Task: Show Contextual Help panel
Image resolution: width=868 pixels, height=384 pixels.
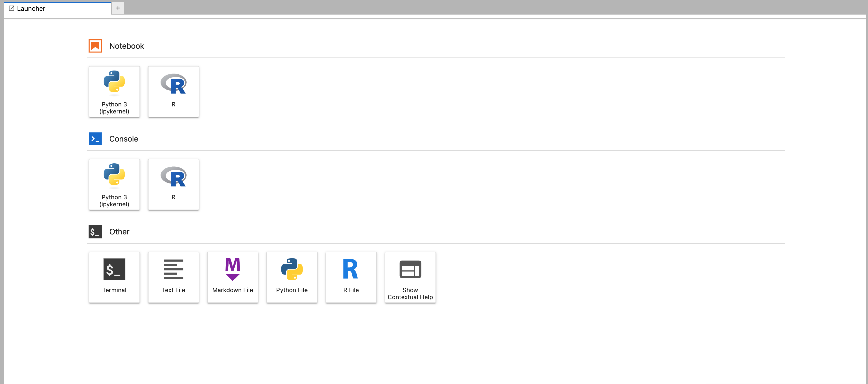Action: (x=410, y=277)
